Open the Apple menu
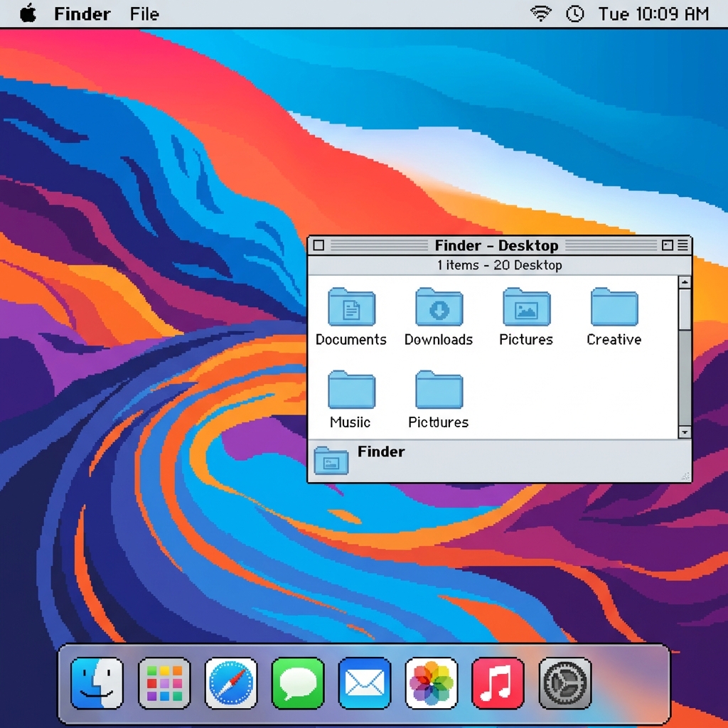 click(x=28, y=13)
